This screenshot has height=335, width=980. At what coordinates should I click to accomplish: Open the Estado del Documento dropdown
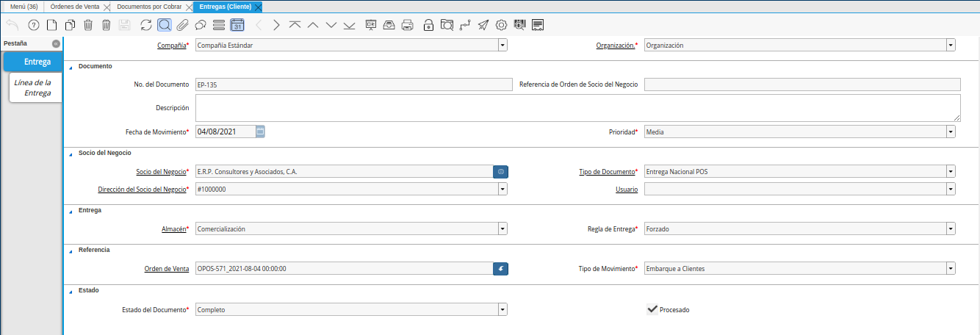pos(502,309)
